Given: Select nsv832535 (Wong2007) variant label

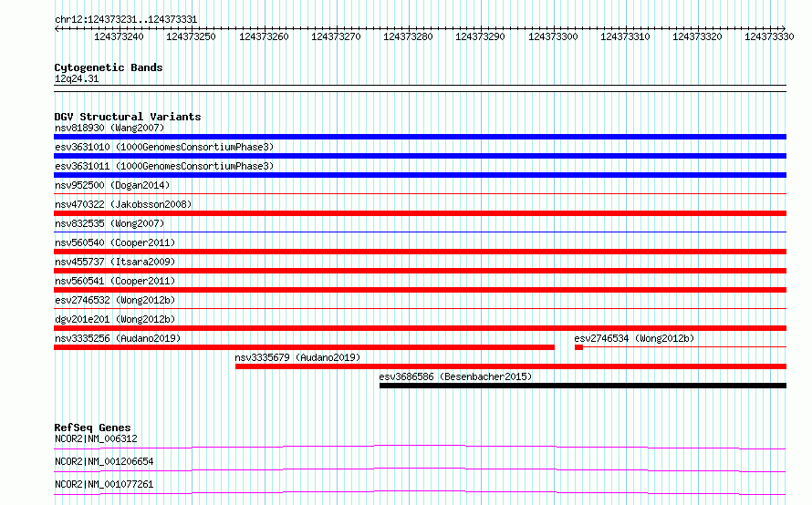Looking at the screenshot, I should 109,223.
